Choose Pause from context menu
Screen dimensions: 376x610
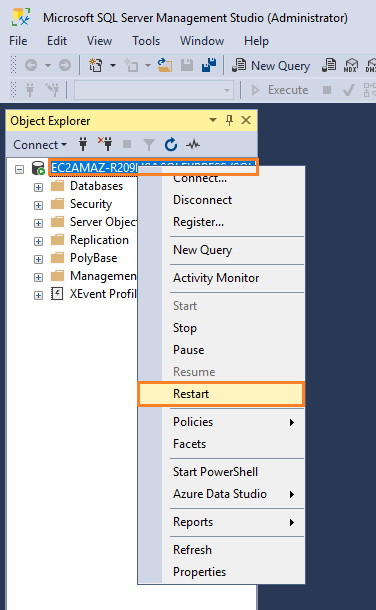(x=222, y=350)
